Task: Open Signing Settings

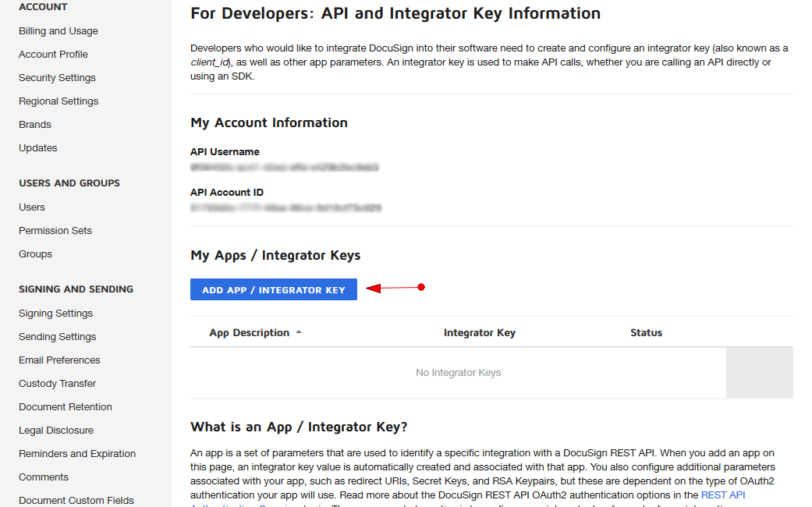Action: (x=55, y=314)
